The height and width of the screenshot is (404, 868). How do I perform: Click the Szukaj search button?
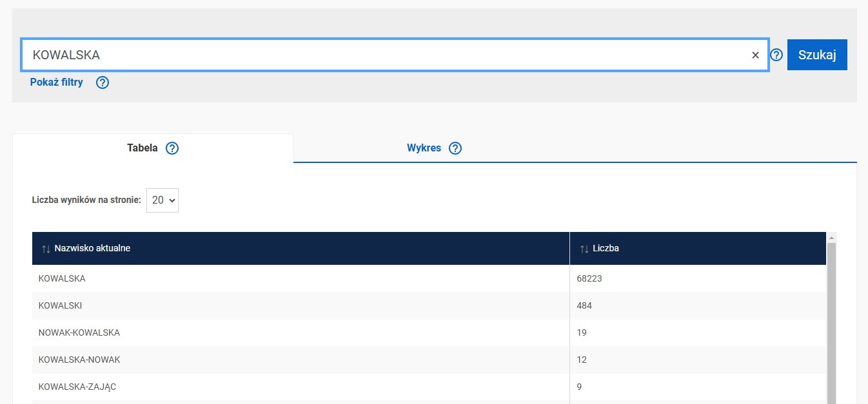(x=817, y=55)
